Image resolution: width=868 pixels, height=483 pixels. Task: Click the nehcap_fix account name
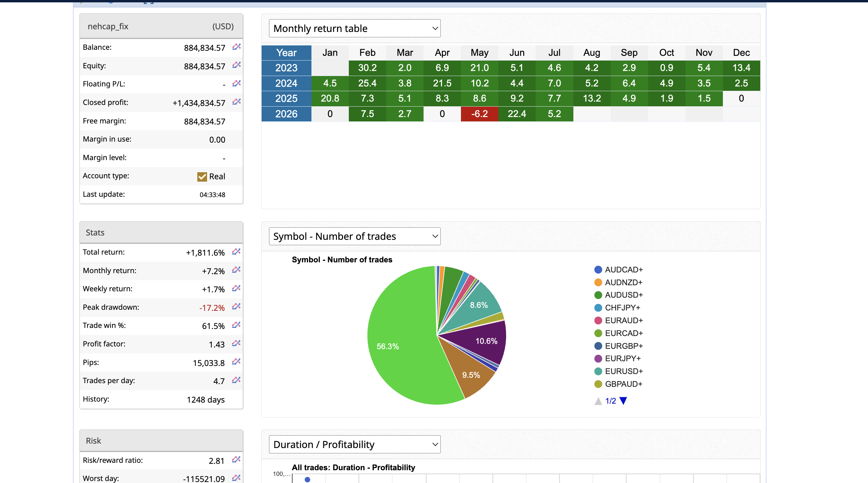[108, 26]
